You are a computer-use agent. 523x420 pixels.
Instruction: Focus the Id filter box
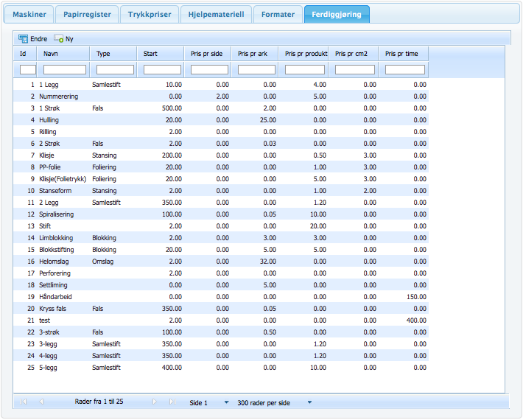point(28,69)
